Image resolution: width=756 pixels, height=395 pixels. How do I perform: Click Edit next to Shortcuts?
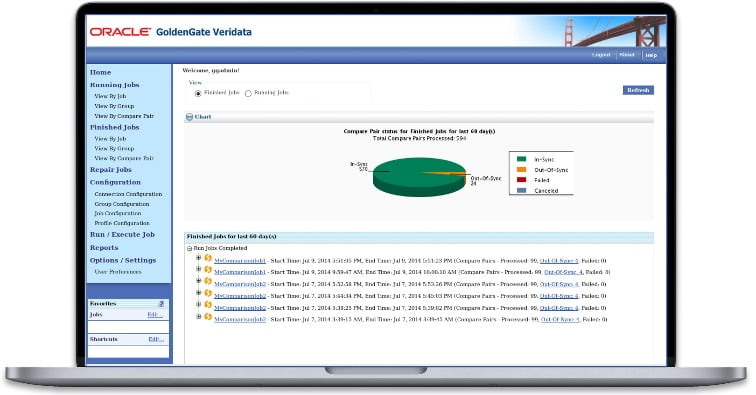tap(156, 340)
